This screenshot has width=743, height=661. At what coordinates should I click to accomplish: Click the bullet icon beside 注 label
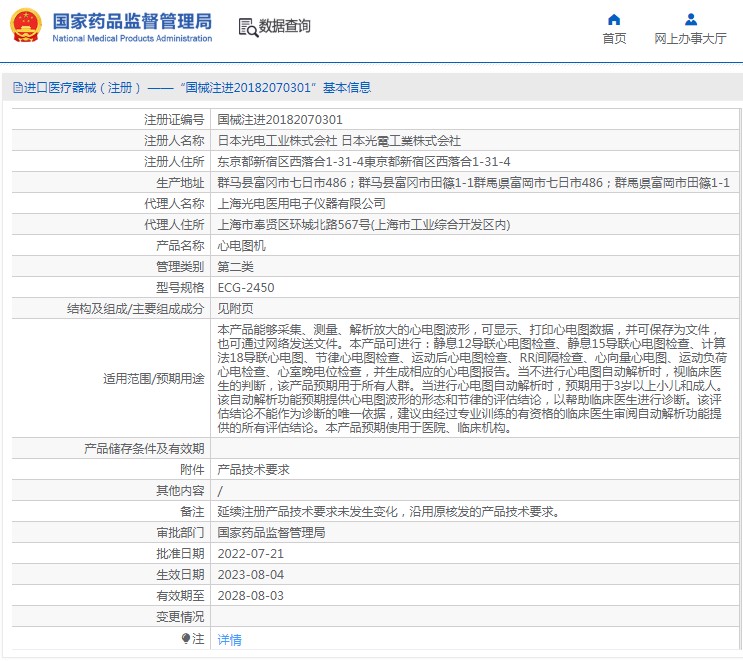(186, 638)
